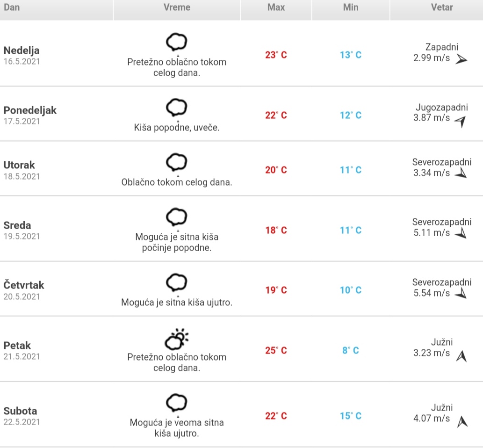Screen dimensions: 483x448
Task: Select the Četvrtak 20.5.2021 day label
Action: (24, 290)
